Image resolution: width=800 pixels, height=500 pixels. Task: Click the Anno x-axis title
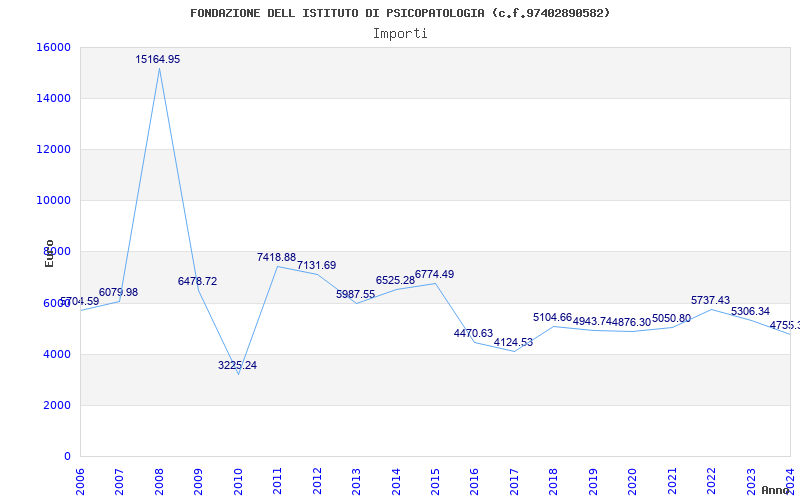point(776,490)
